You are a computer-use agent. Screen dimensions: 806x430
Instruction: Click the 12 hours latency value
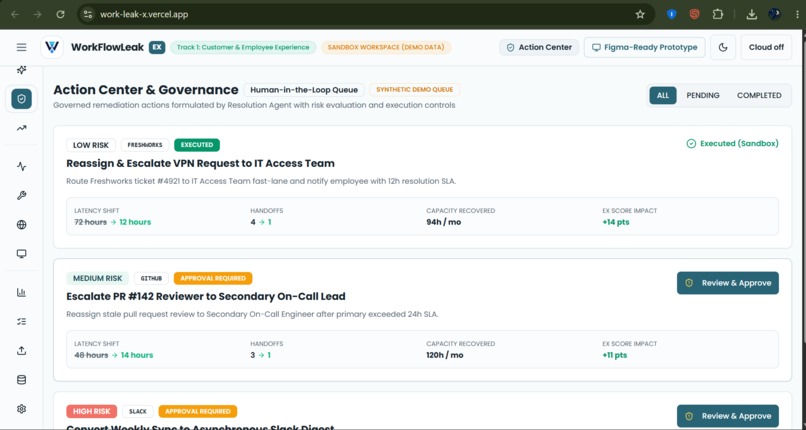pos(135,222)
